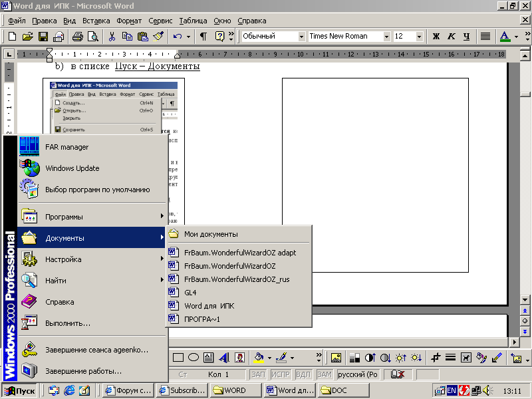Select the Format Painter brush icon
532x399 pixels.
[x=158, y=37]
